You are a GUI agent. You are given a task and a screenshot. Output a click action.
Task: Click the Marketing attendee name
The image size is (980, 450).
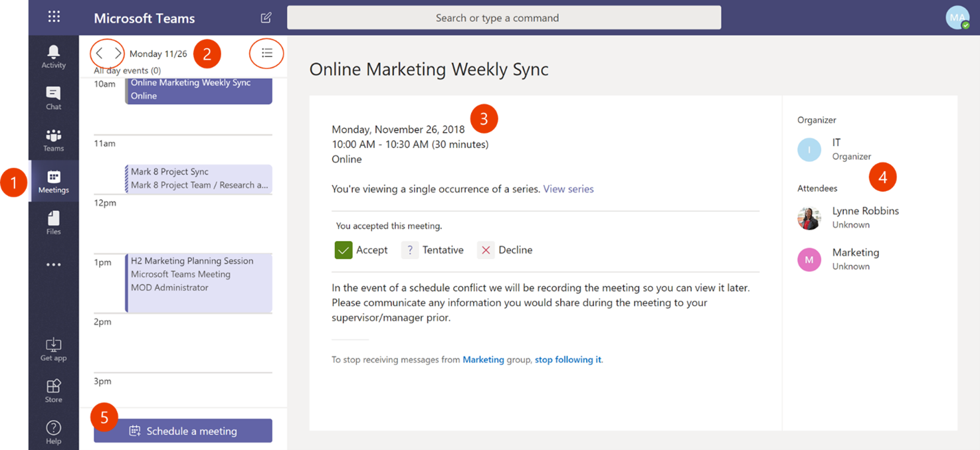855,253
